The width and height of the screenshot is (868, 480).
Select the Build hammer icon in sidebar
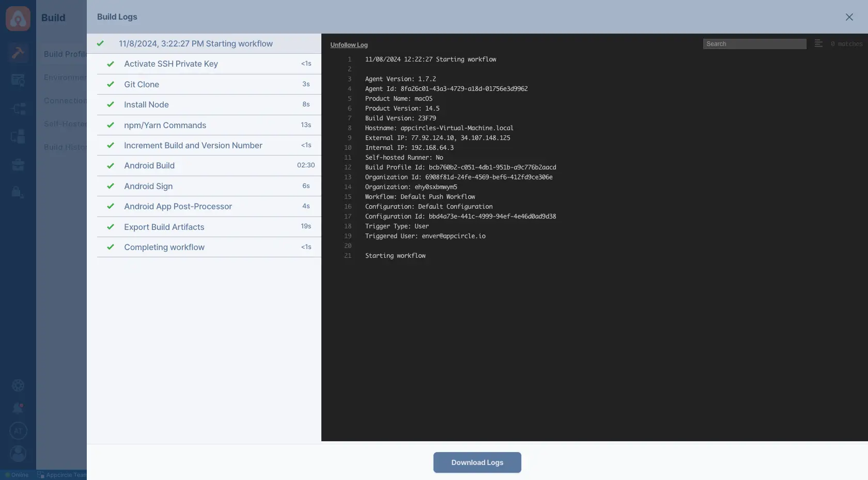pyautogui.click(x=18, y=53)
